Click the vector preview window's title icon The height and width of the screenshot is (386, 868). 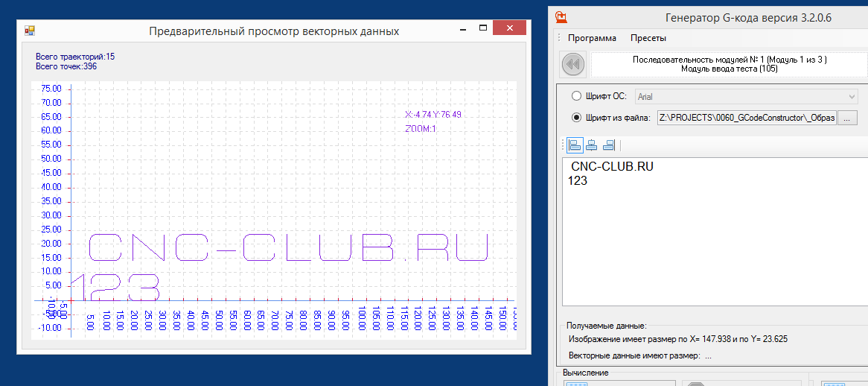[x=29, y=31]
